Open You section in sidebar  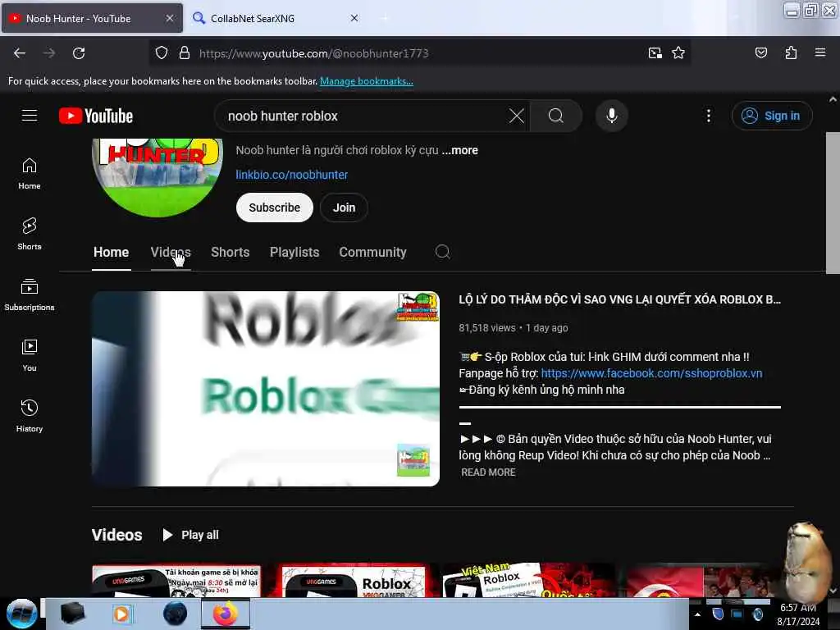pos(30,355)
